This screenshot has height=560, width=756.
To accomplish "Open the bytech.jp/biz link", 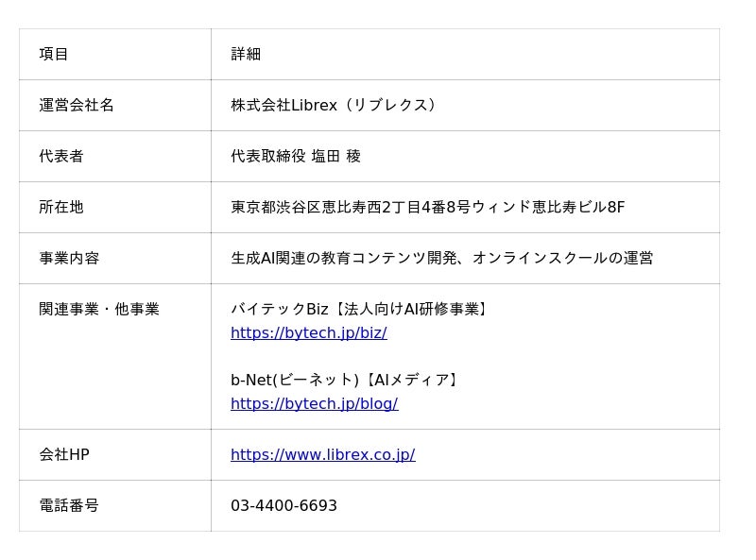I will 308,333.
